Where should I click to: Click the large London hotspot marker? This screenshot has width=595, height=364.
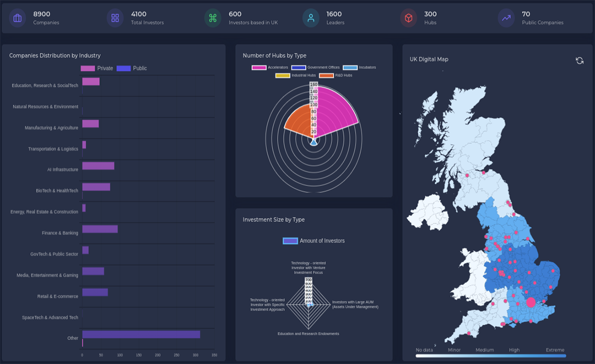coord(530,302)
